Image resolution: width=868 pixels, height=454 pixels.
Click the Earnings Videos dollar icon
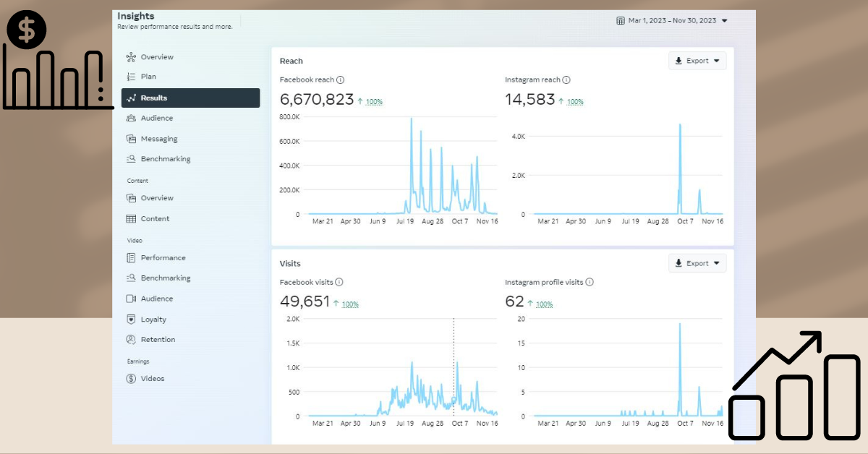pyautogui.click(x=131, y=379)
